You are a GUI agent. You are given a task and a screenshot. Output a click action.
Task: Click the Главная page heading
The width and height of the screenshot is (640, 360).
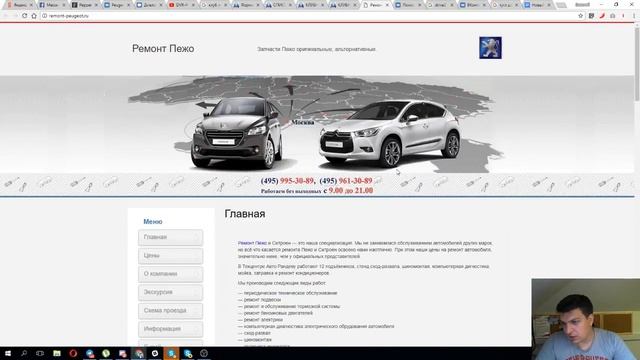point(245,214)
